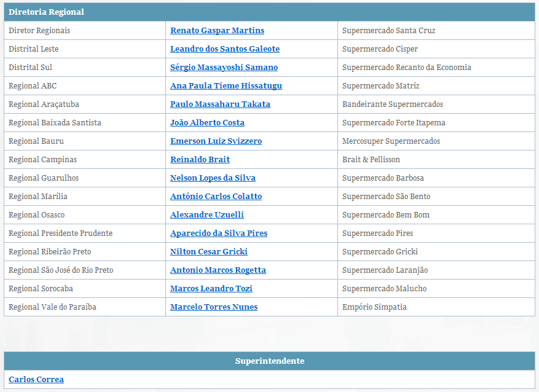539x392 pixels.
Task: Click Aparecido da Silva Pires link
Action: click(x=219, y=233)
